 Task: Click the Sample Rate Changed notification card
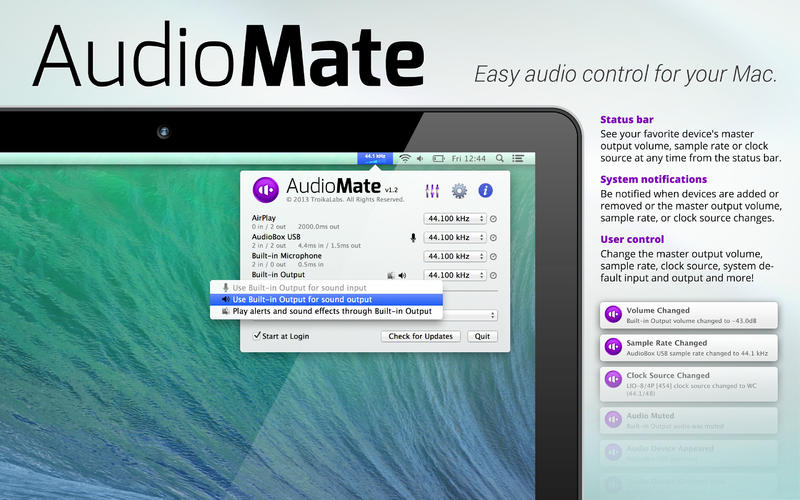click(689, 347)
